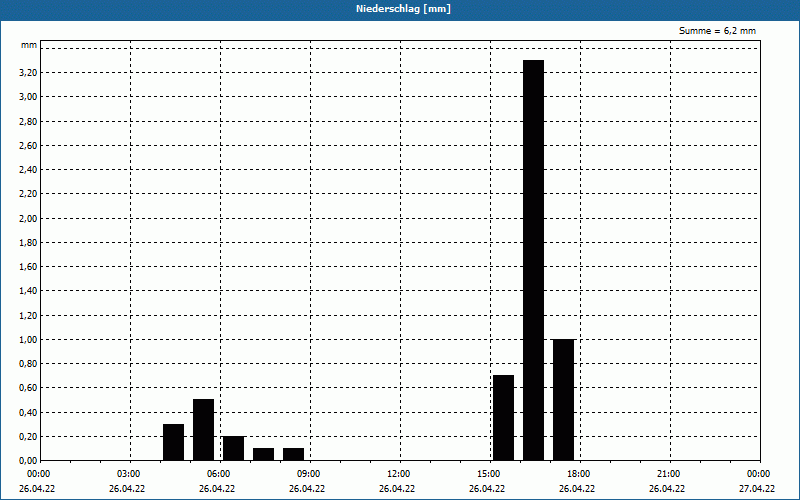
Task: Click the 2,80 y-axis value
Action: (x=28, y=121)
